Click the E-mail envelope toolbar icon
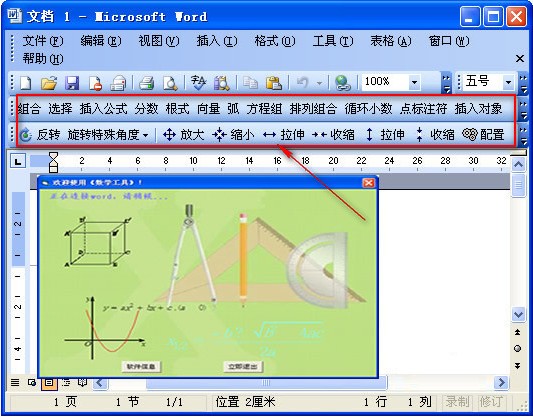533x417 pixels. click(118, 83)
